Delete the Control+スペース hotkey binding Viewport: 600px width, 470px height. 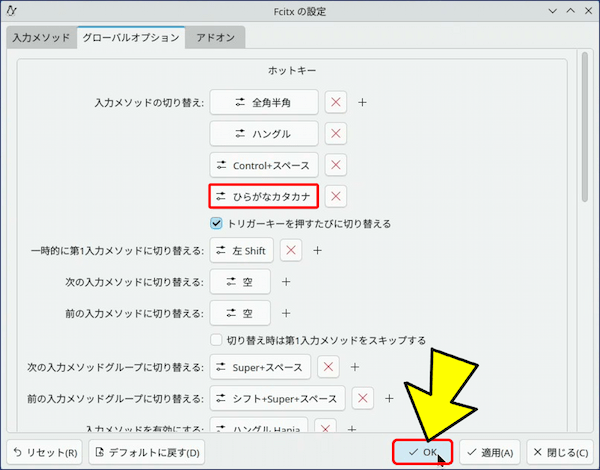coord(336,165)
